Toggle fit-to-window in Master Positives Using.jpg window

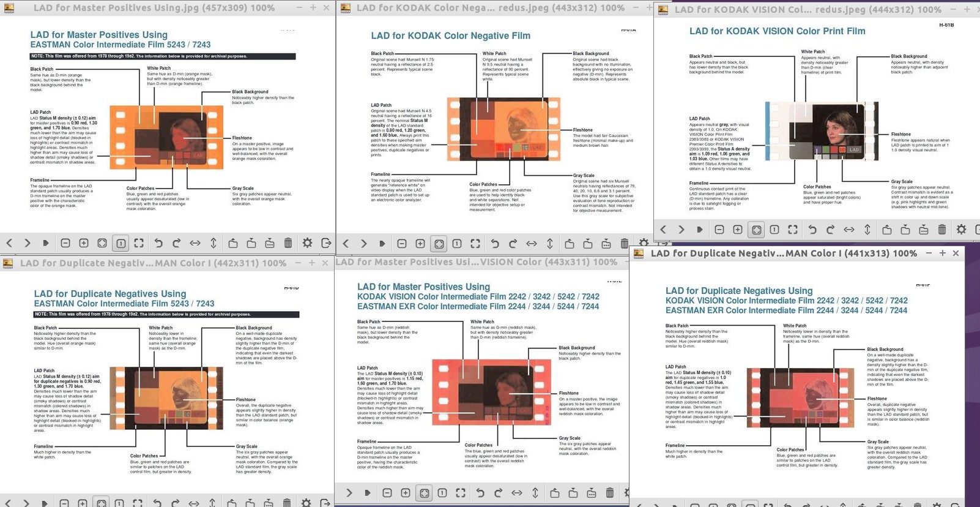coord(102,243)
